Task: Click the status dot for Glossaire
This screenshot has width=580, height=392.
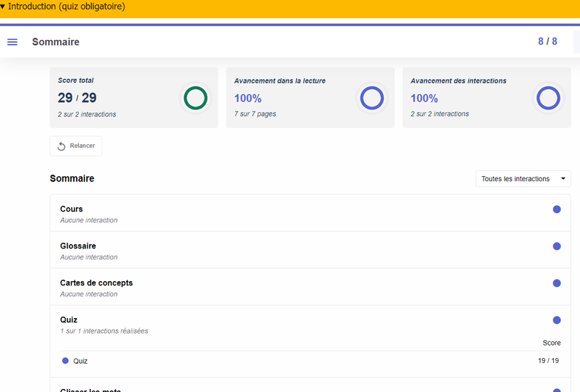Action: click(557, 246)
